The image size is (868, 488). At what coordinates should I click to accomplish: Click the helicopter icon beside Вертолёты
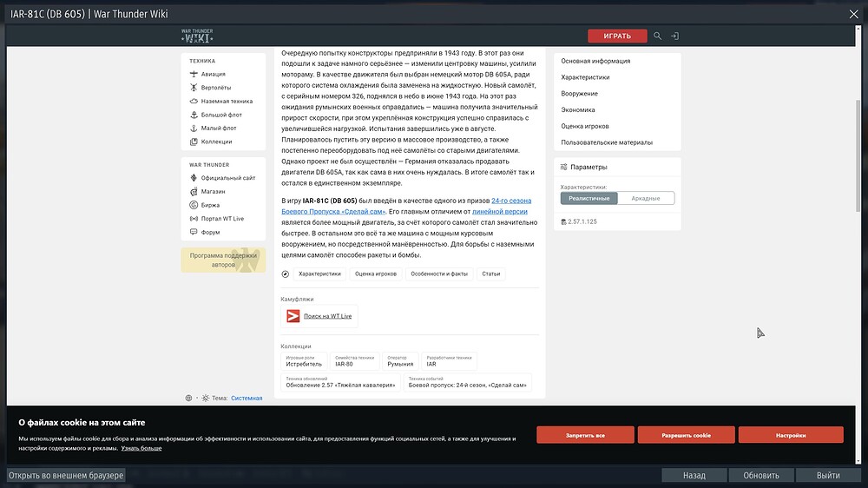pyautogui.click(x=194, y=88)
